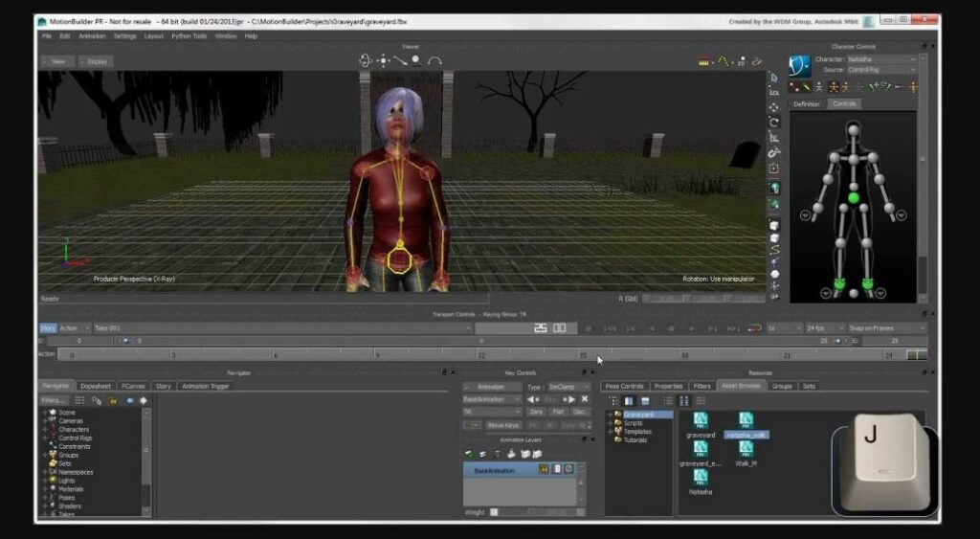Click the new animation layer icon
This screenshot has height=539, width=980.
(x=469, y=454)
